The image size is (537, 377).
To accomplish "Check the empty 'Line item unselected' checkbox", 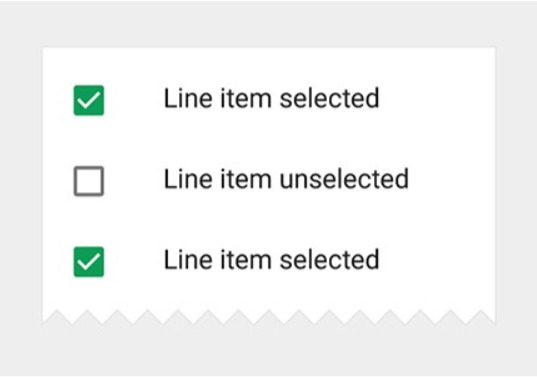I will [x=89, y=181].
